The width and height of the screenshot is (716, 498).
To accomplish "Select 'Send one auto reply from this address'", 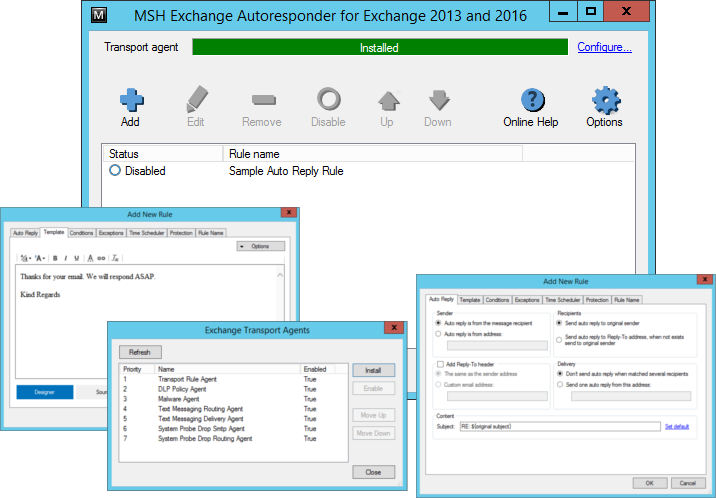I will [604, 385].
